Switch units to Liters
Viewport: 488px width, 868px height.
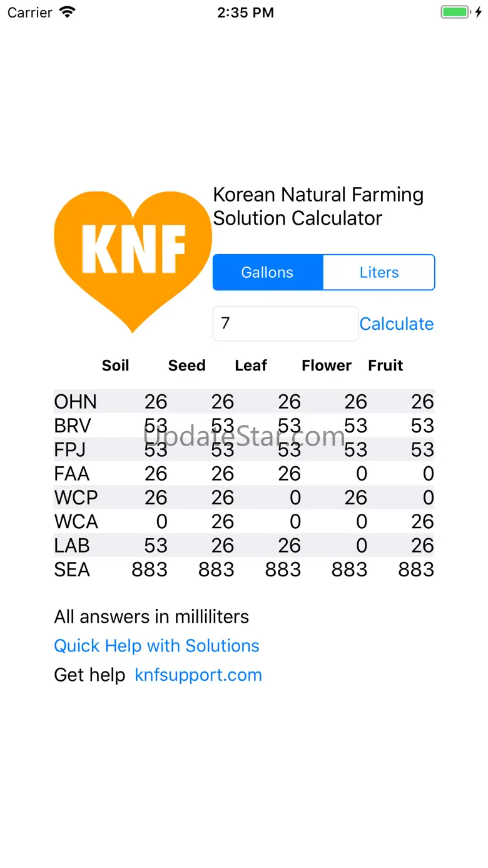[379, 272]
